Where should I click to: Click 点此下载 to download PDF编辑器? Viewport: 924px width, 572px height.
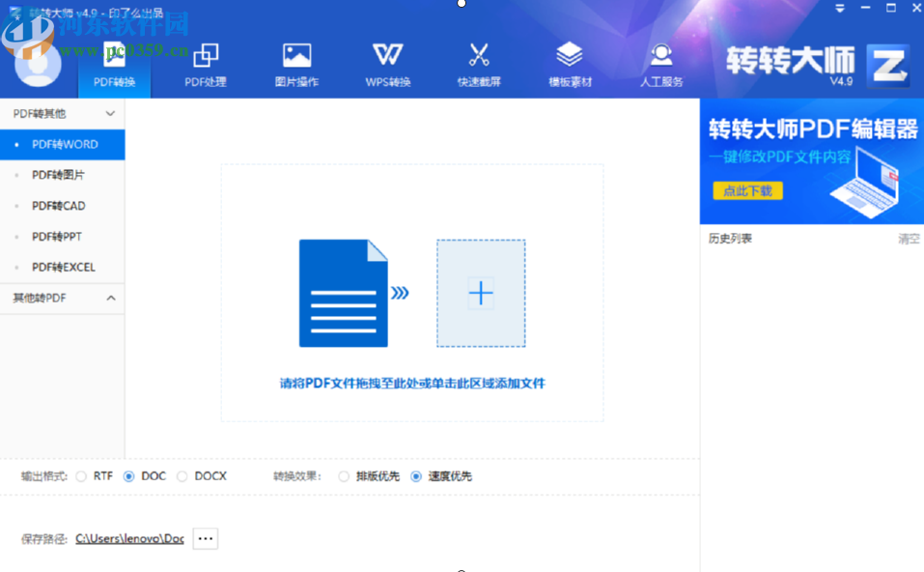746,191
